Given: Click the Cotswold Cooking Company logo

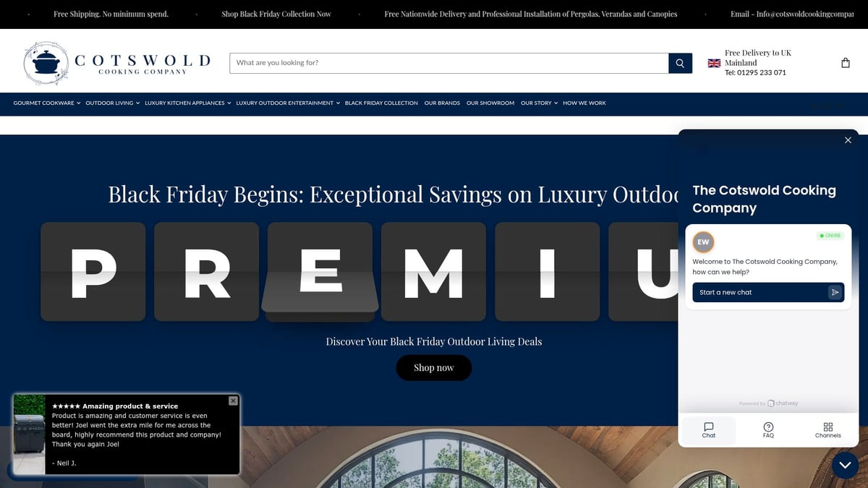Looking at the screenshot, I should pyautogui.click(x=116, y=62).
